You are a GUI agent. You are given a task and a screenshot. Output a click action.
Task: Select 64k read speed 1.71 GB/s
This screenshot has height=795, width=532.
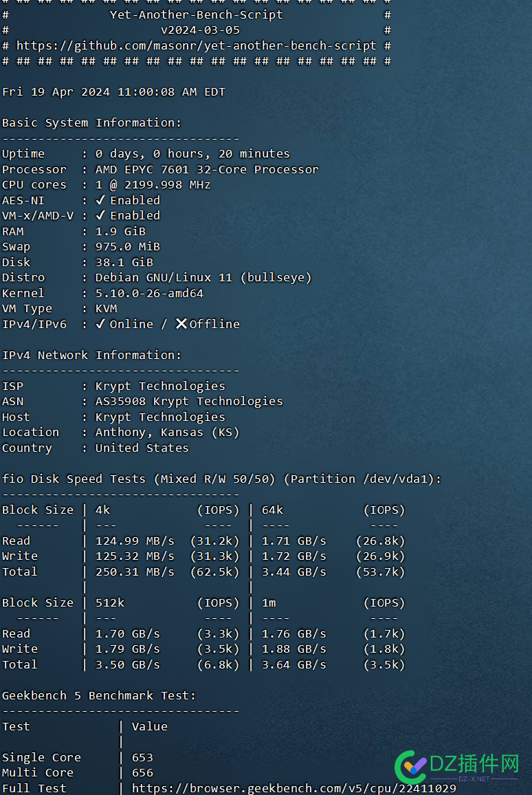pos(294,541)
